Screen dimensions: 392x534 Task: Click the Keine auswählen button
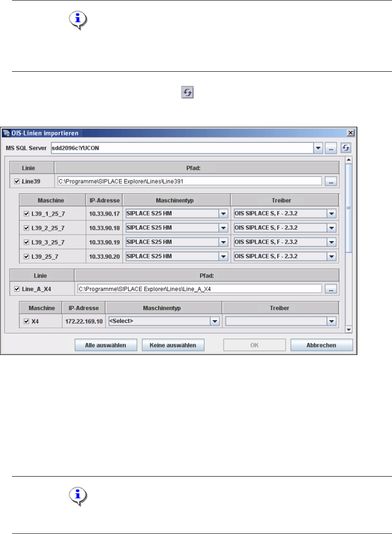(x=173, y=345)
